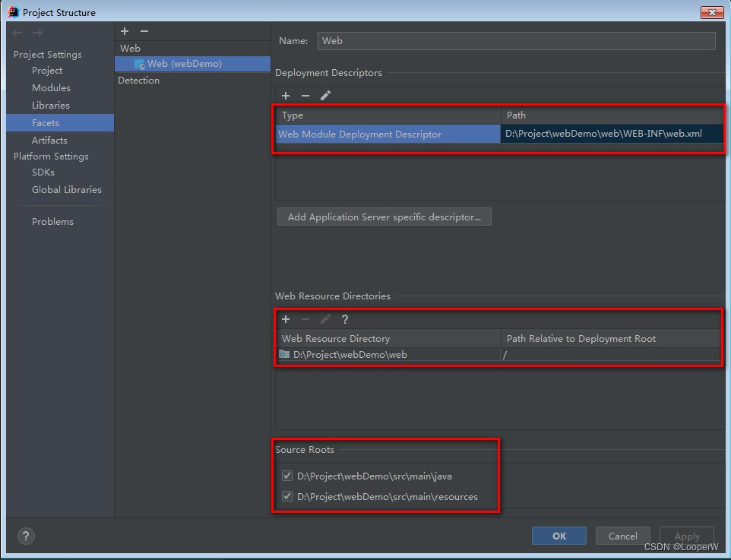Open help with bottom-left question mark button
731x560 pixels.
point(26,536)
